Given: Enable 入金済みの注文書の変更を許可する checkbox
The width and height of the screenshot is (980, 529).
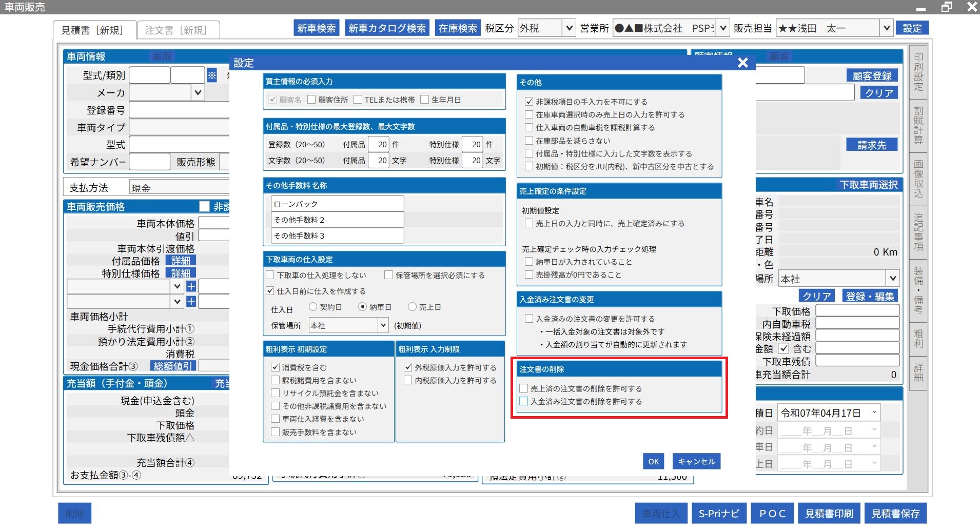Looking at the screenshot, I should pos(529,319).
